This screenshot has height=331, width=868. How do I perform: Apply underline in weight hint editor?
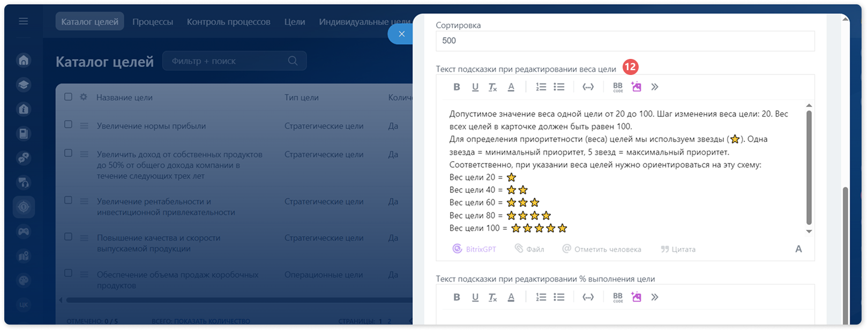475,87
